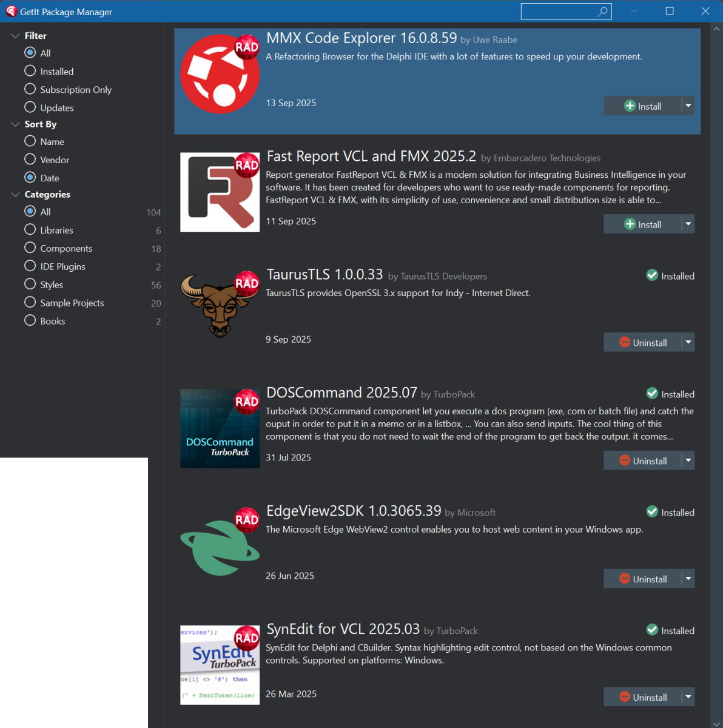Click the search magnifier icon in title bar

click(603, 12)
